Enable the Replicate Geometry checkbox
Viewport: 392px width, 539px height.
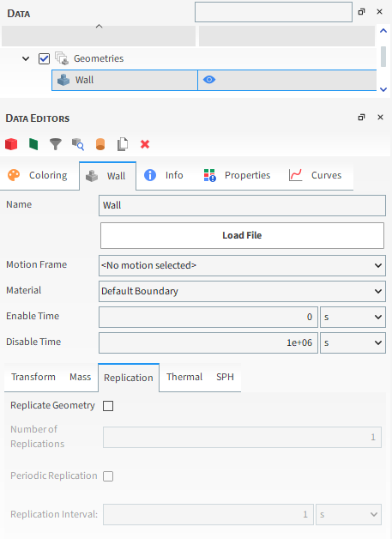tap(108, 406)
